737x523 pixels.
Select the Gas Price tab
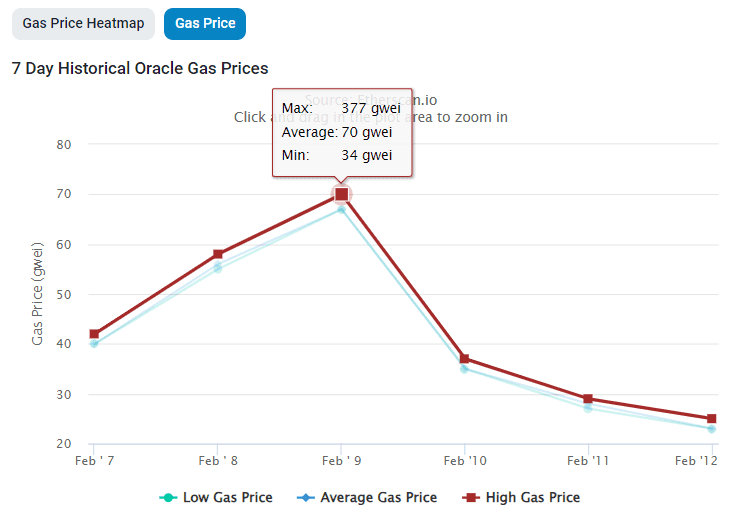(x=205, y=23)
